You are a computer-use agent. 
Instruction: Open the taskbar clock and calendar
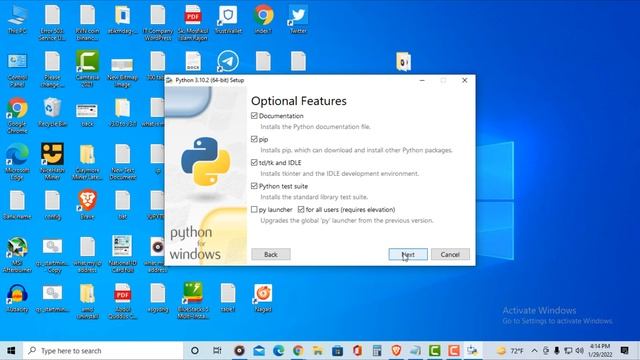click(600, 351)
